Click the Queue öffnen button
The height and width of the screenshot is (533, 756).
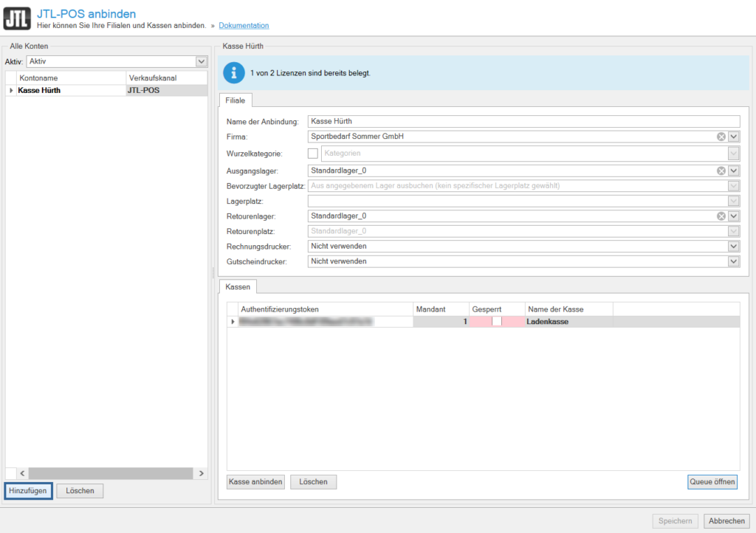712,482
